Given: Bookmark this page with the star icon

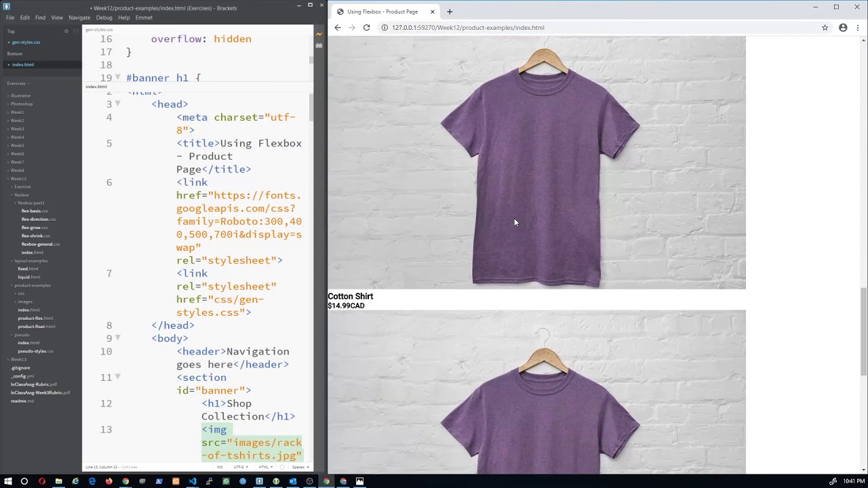Looking at the screenshot, I should coord(825,28).
